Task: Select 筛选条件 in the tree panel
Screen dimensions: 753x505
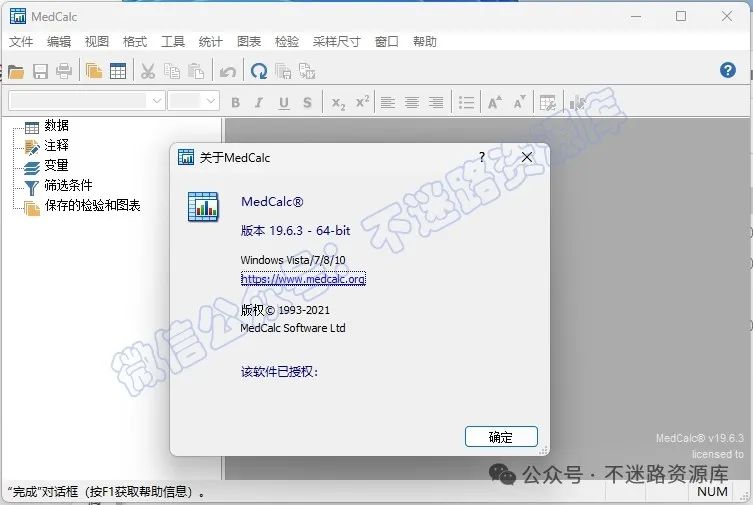Action: (x=68, y=185)
